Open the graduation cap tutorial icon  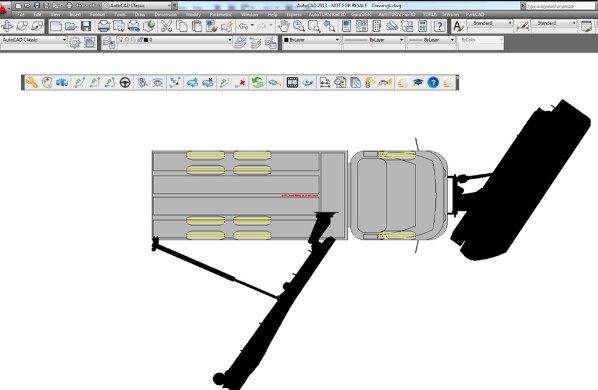[418, 82]
